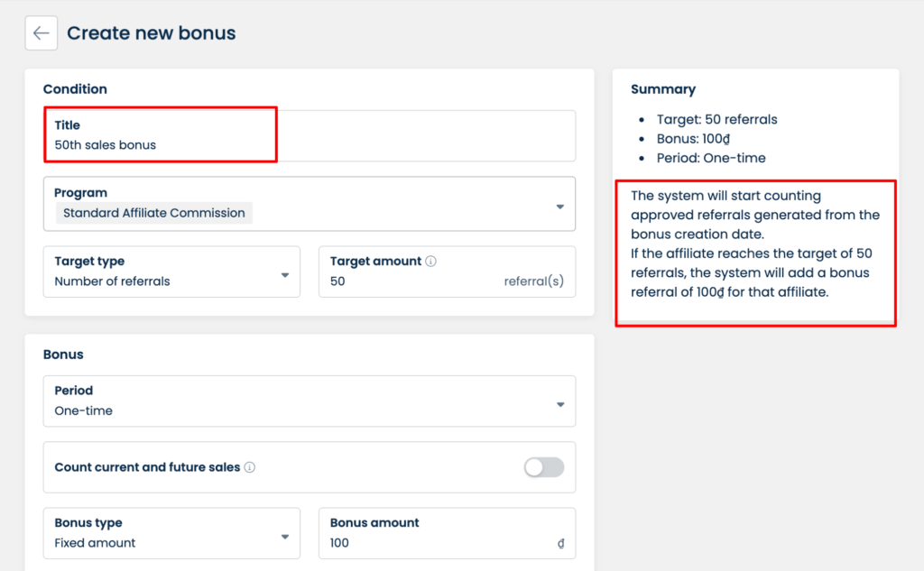Click info icon next to Target amount
The image size is (924, 571).
[x=430, y=262]
